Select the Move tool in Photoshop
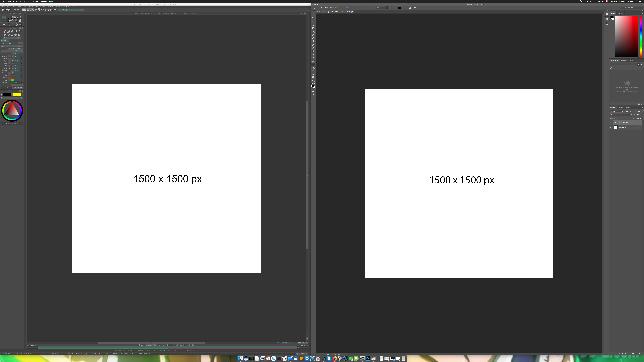This screenshot has width=644, height=362. click(313, 15)
